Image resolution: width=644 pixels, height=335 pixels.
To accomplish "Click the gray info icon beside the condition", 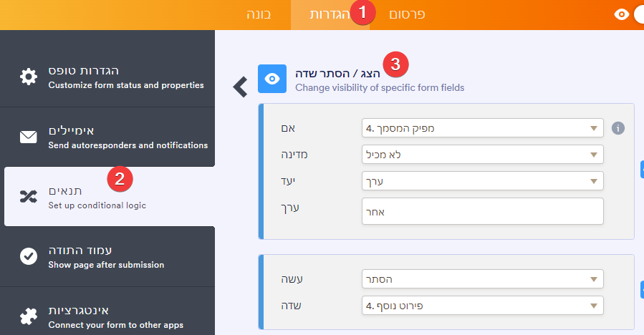I will pos(618,128).
